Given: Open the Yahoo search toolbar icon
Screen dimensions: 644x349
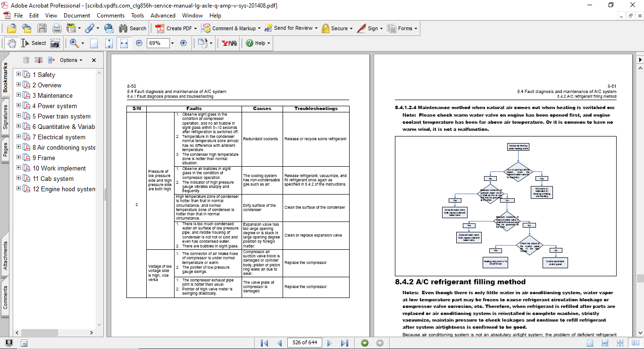Looking at the screenshot, I should tap(229, 43).
